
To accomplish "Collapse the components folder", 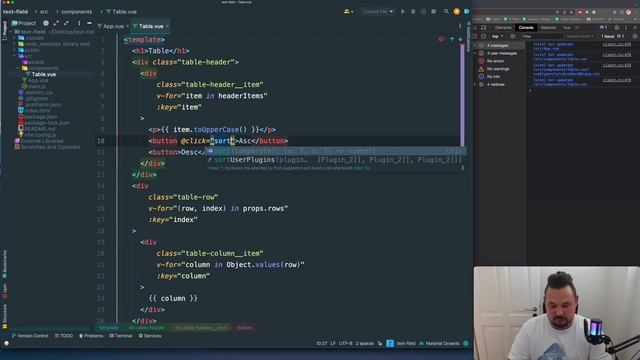I will point(18,68).
